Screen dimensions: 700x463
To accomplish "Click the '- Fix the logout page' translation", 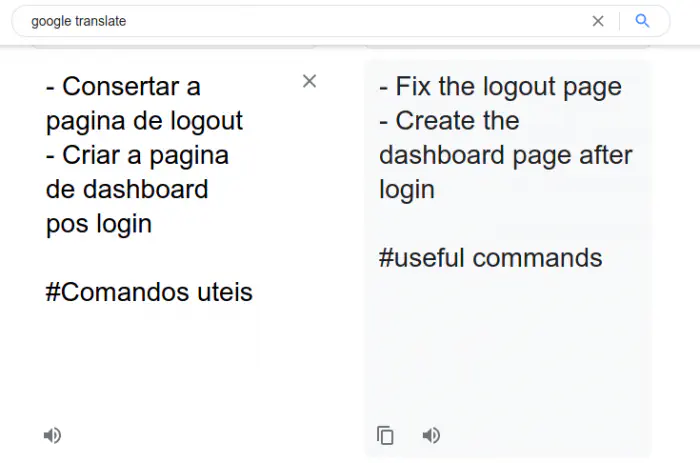I will 500,86.
